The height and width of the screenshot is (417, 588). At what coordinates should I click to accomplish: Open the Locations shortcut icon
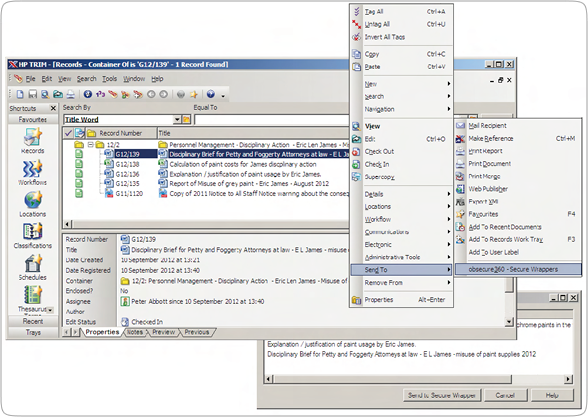pyautogui.click(x=33, y=200)
